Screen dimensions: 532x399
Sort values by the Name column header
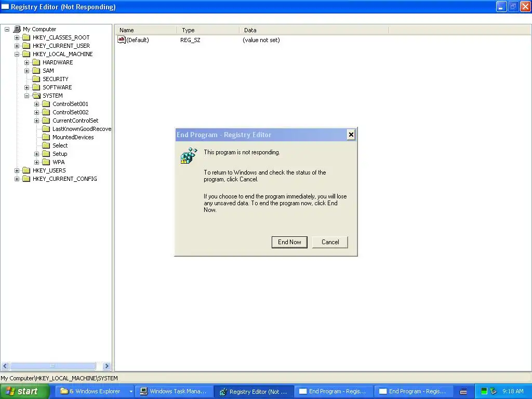[x=146, y=30]
